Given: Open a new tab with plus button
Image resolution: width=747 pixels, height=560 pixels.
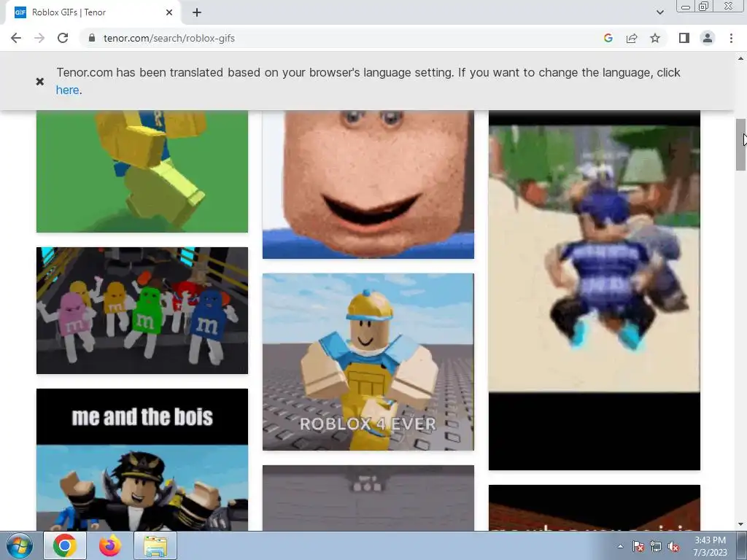Looking at the screenshot, I should [197, 12].
